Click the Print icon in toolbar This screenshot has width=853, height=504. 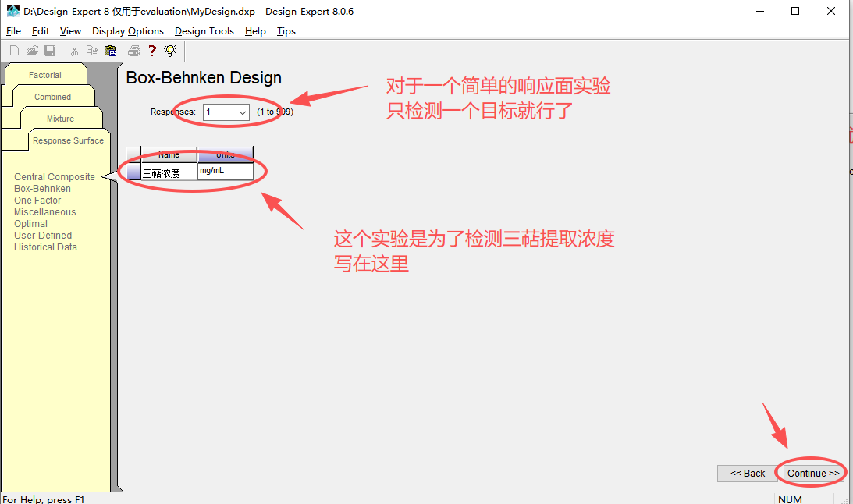pyautogui.click(x=133, y=51)
